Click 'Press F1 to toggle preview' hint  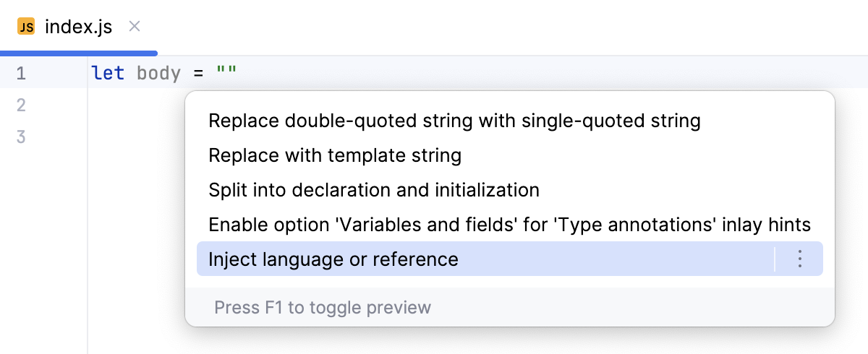[x=322, y=308]
